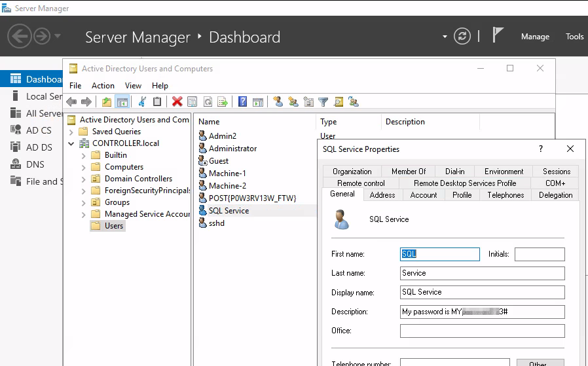
Task: Switch to the Account tab
Action: (x=424, y=195)
